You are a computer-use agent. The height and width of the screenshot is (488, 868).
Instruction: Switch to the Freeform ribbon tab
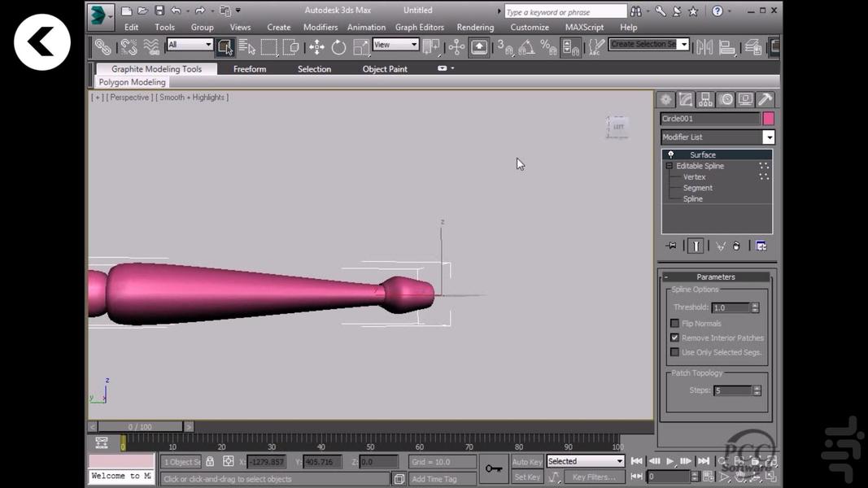click(250, 69)
